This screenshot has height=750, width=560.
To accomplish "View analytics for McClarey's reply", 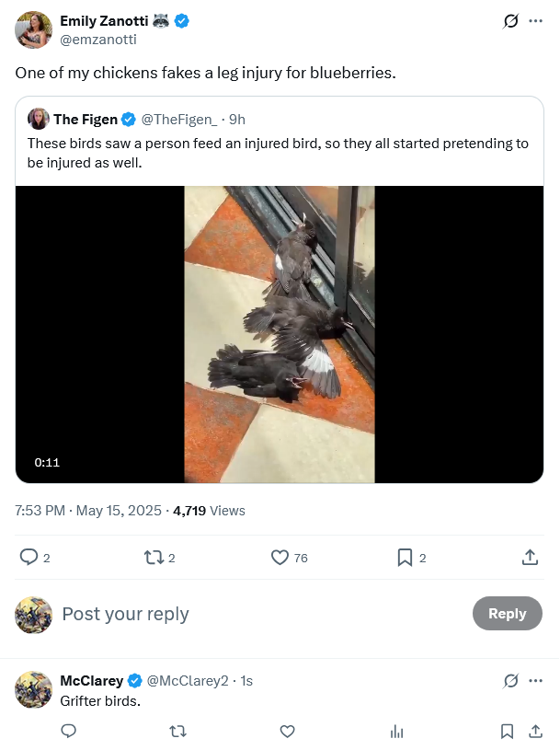I will click(396, 732).
